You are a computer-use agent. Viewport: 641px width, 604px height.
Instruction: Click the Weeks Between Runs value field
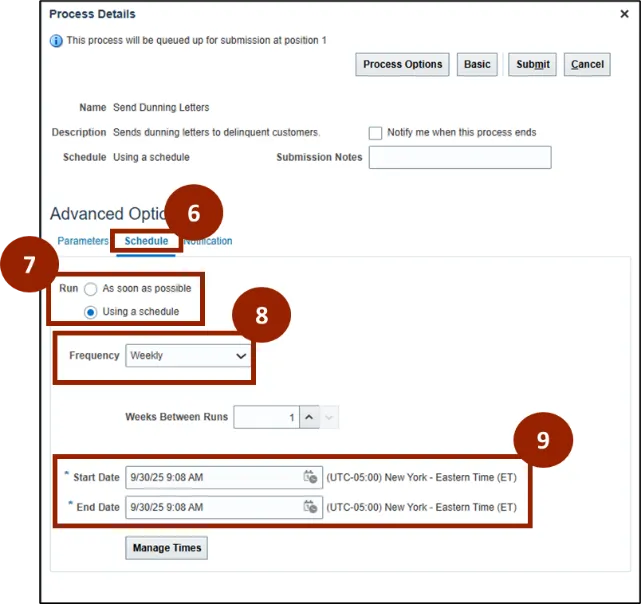coord(267,417)
